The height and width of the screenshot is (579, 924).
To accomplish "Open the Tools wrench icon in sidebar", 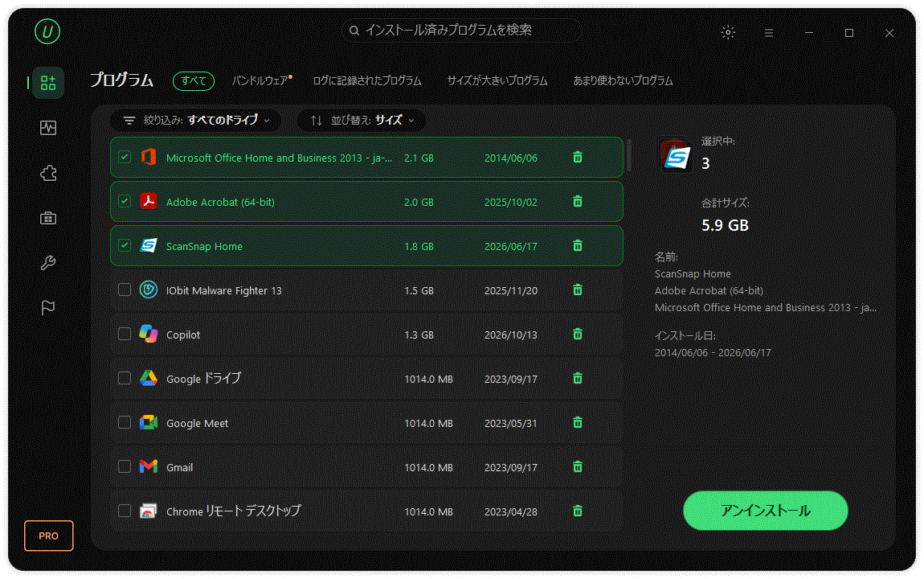I will pos(47,263).
